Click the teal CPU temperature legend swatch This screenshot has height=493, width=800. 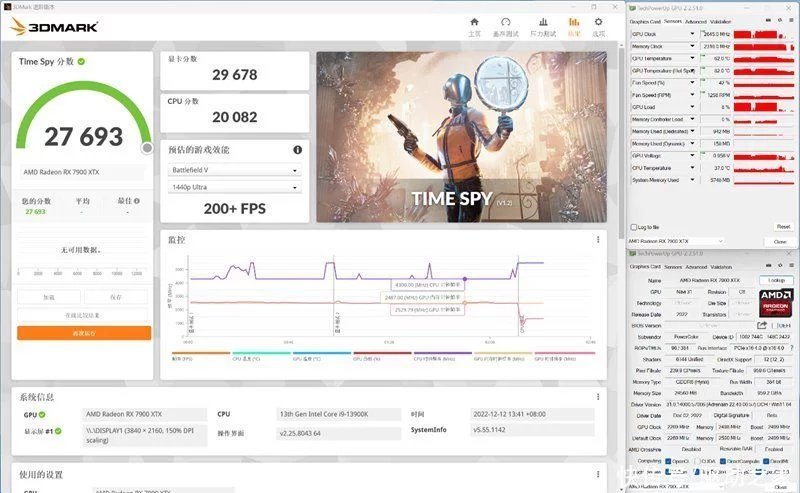[x=261, y=353]
